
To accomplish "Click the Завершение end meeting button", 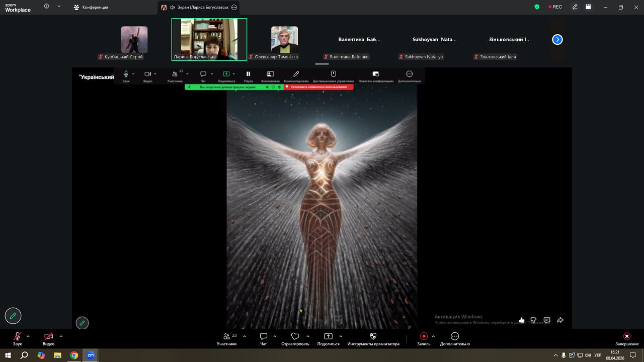I will pyautogui.click(x=626, y=337).
